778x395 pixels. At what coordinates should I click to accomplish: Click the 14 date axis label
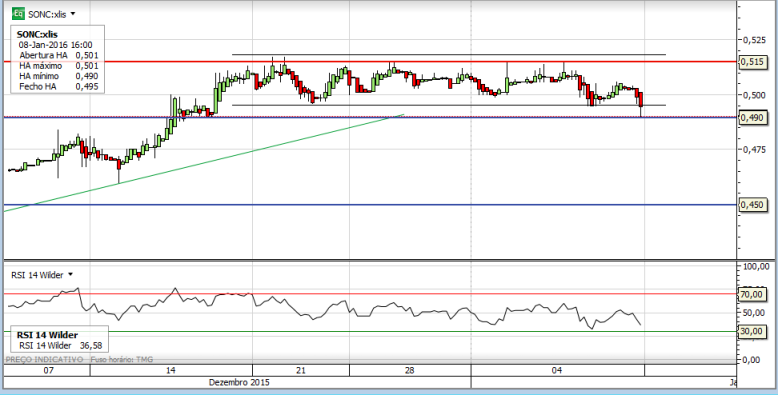(171, 371)
